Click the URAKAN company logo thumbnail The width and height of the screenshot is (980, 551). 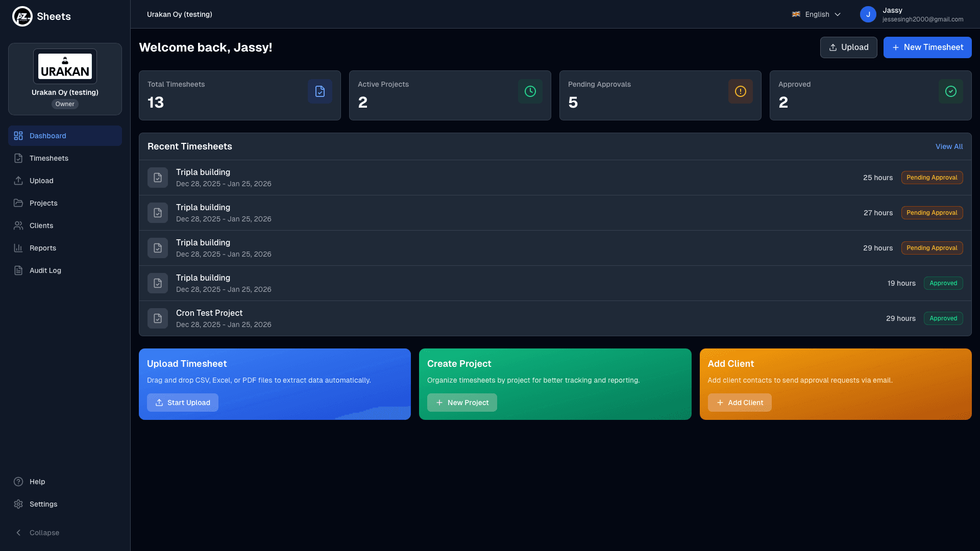(x=65, y=66)
